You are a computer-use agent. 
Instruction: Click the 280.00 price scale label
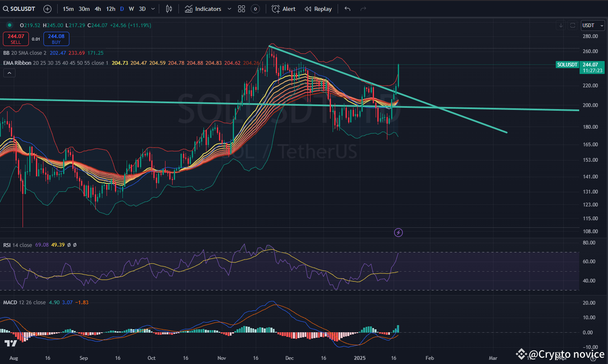[x=590, y=36]
